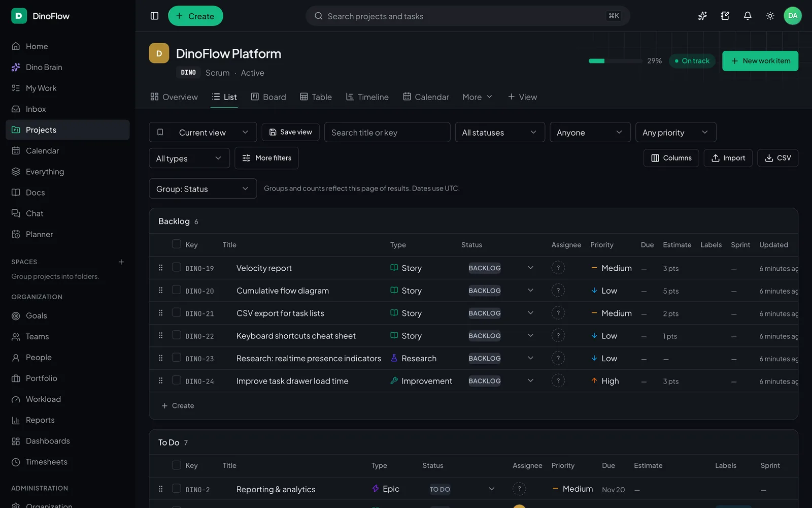
Task: Open the Overview tab
Action: [174, 97]
